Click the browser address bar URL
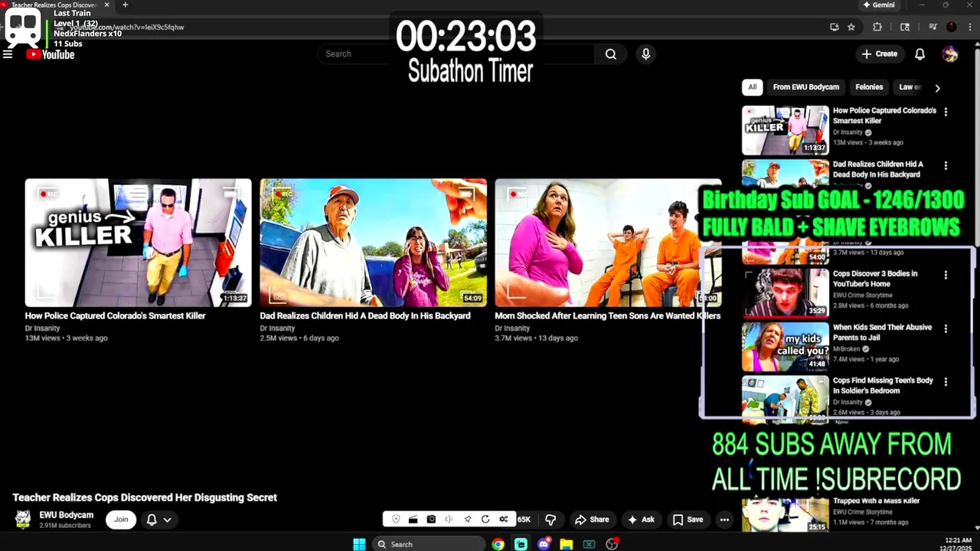 coord(126,27)
